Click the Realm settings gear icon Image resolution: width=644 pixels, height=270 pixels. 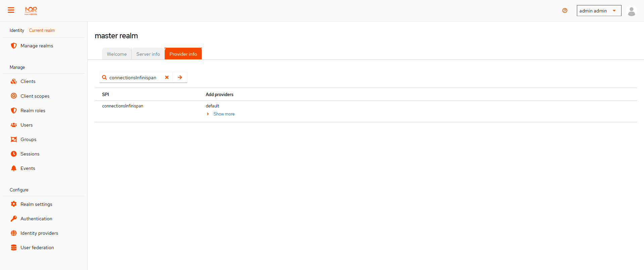pos(14,204)
